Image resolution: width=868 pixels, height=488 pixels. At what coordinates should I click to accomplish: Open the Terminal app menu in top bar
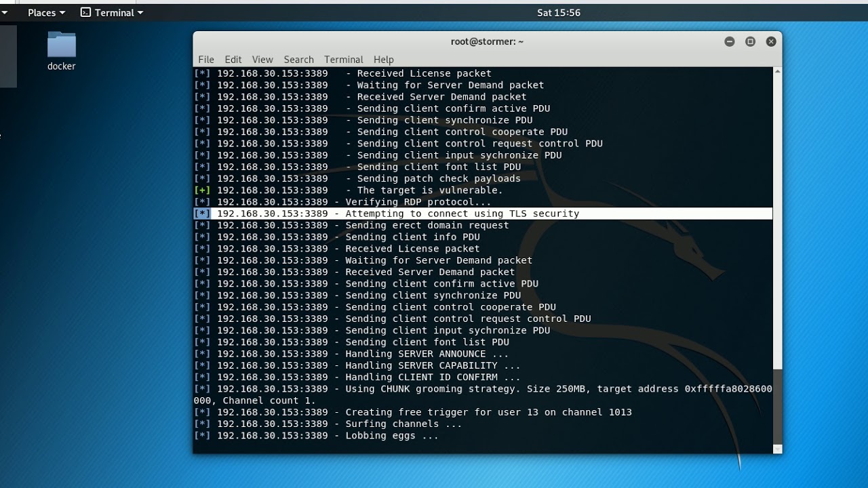[112, 12]
